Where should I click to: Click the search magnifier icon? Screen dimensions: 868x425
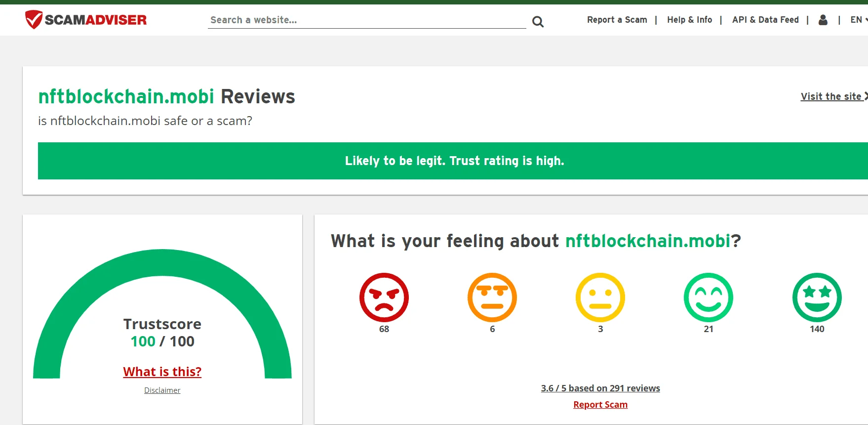538,22
